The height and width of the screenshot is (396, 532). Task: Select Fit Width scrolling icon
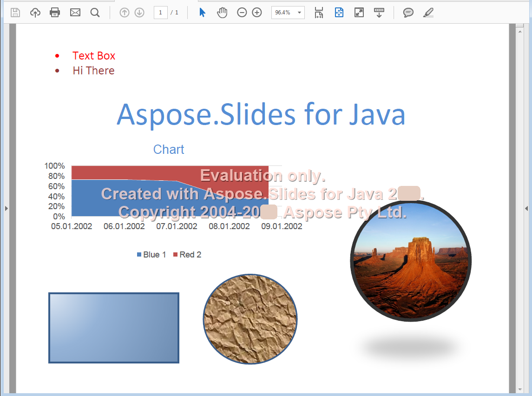[319, 13]
